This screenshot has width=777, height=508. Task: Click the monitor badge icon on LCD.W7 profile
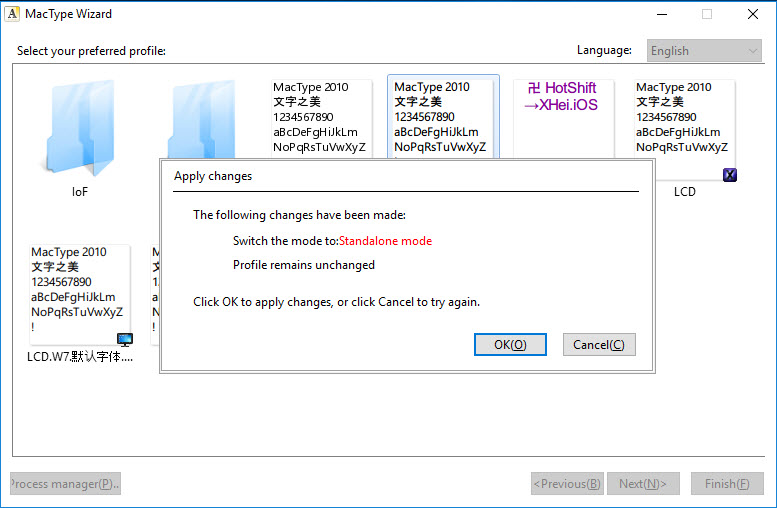(x=125, y=339)
